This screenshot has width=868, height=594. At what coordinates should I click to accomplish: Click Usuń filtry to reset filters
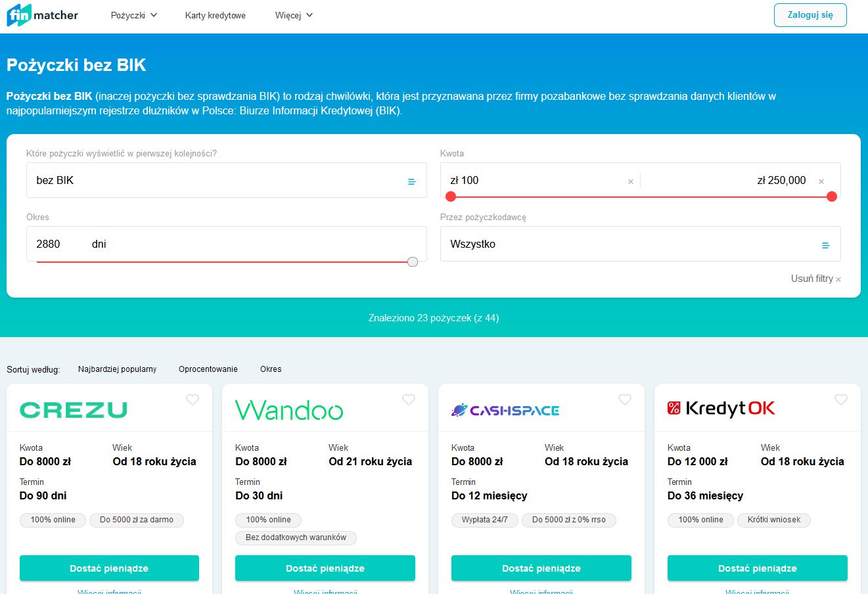pos(816,279)
